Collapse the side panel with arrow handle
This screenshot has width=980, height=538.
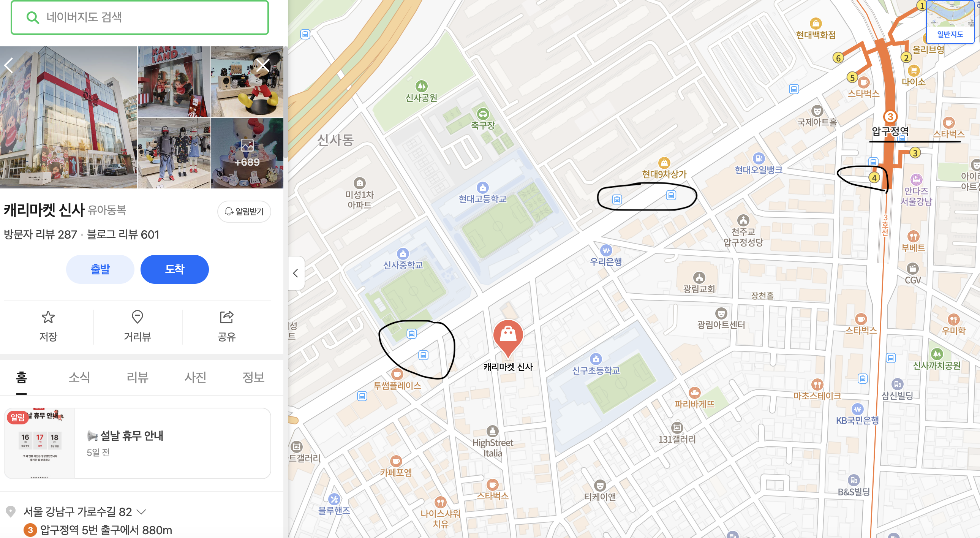pos(296,273)
